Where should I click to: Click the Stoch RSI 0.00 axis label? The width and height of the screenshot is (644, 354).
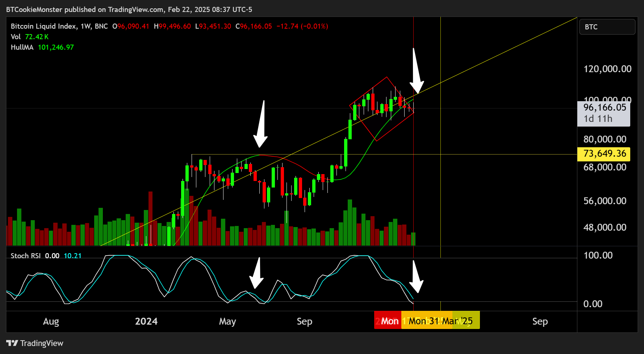593,304
